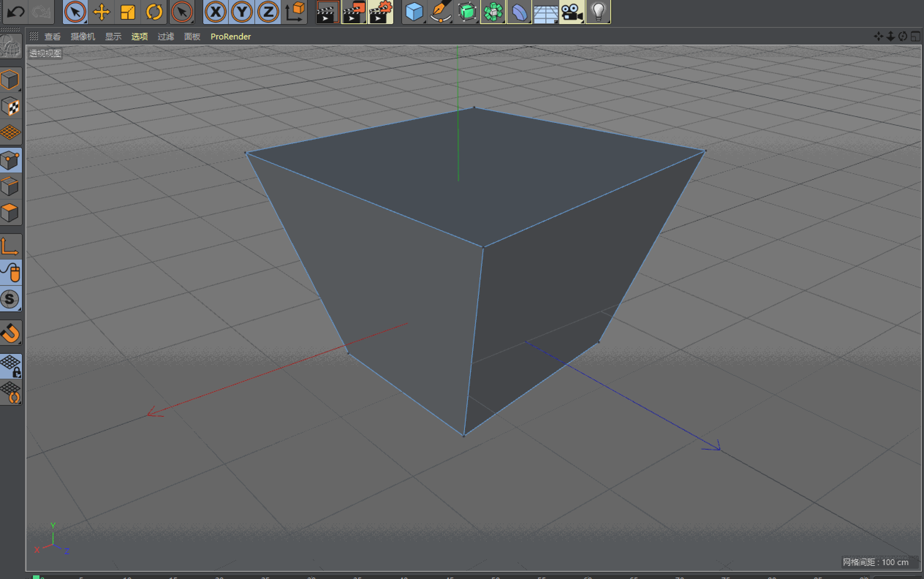Open the 摄像机 (Cameras) viewport menu
Screen dimensions: 924x579
(x=83, y=37)
